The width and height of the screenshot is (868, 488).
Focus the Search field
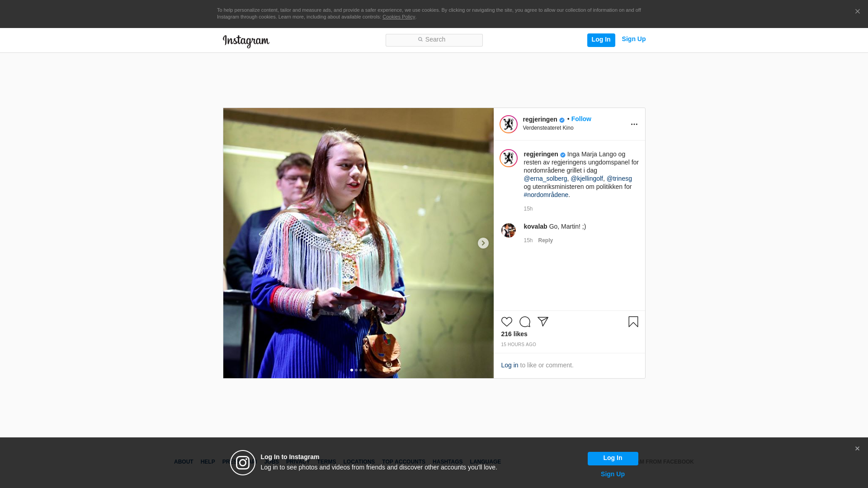coord(434,40)
